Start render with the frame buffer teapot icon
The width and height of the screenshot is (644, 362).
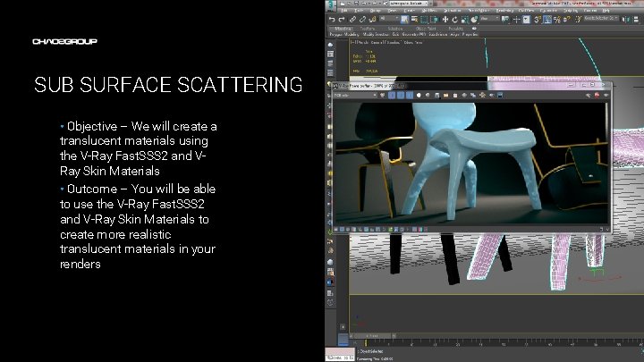pyautogui.click(x=606, y=96)
